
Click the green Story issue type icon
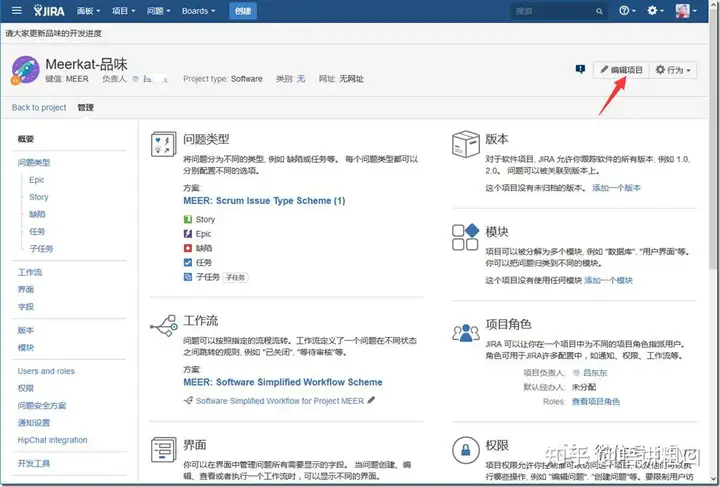(x=187, y=219)
